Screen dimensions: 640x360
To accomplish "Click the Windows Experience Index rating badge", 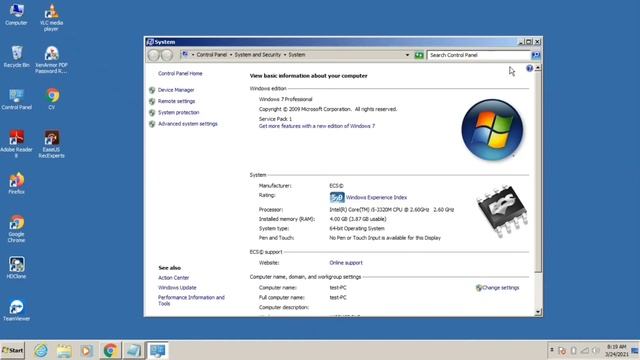I will 337,198.
